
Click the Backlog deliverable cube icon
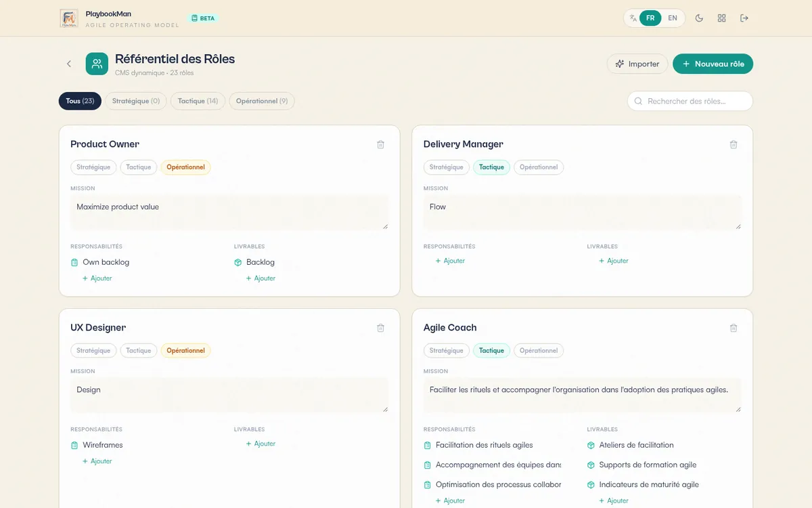point(238,263)
